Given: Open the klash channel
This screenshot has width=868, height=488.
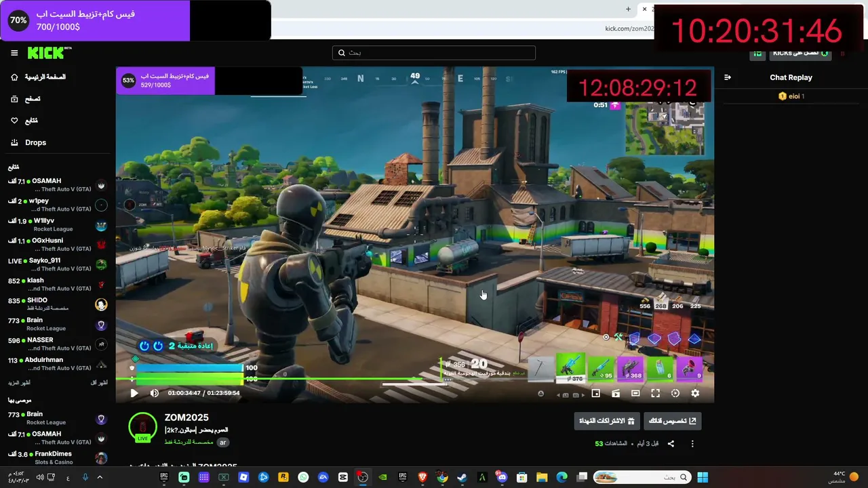Looking at the screenshot, I should coord(58,284).
